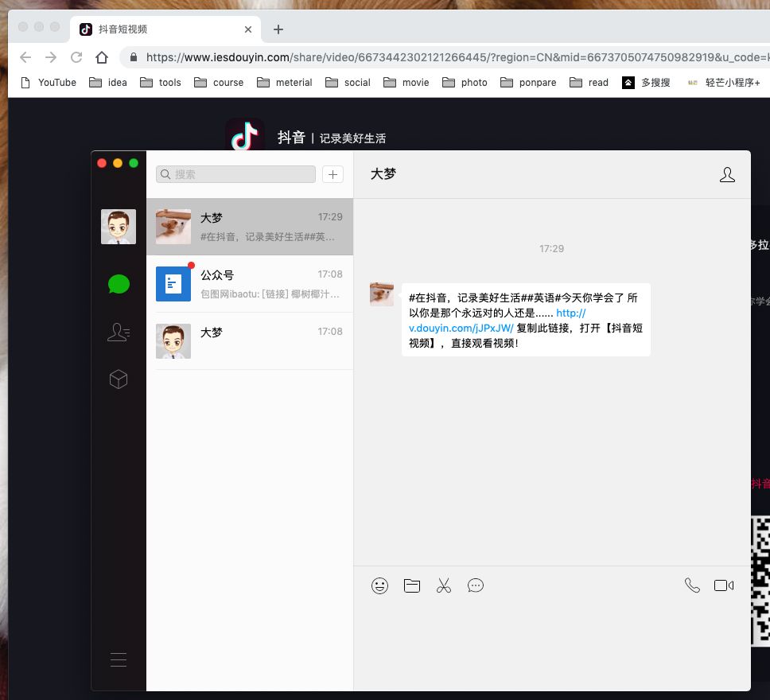Open the read bookmarks folder
Image resolution: width=770 pixels, height=700 pixels.
point(589,83)
